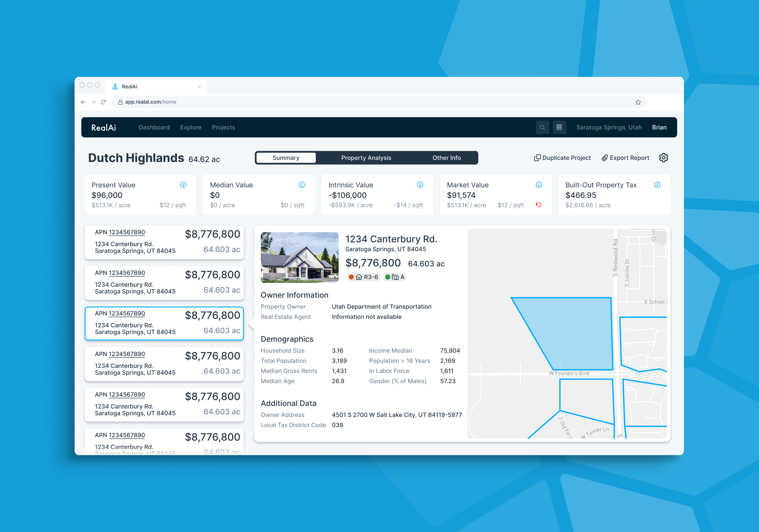759x532 pixels.
Task: Click APN link in second parcel card
Action: click(x=126, y=273)
